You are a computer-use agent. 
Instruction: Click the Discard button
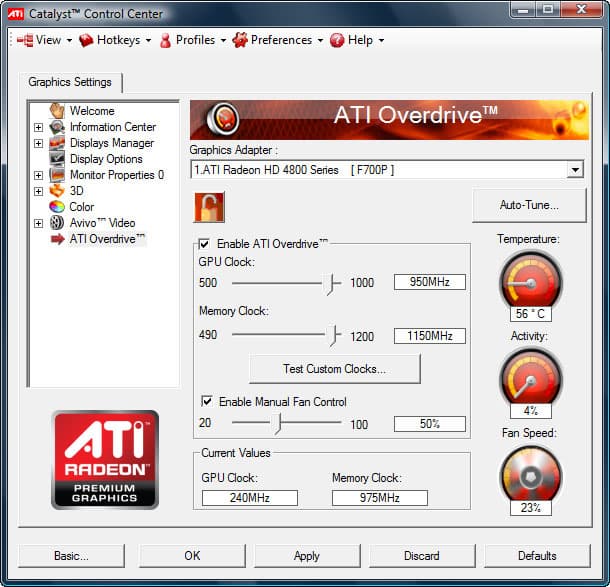point(422,555)
